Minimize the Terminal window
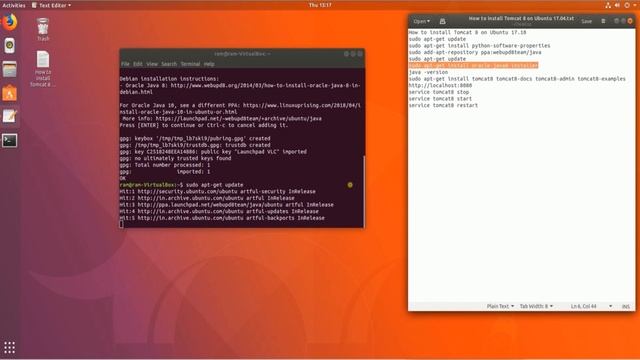This screenshot has width=640, height=360. 346,54
